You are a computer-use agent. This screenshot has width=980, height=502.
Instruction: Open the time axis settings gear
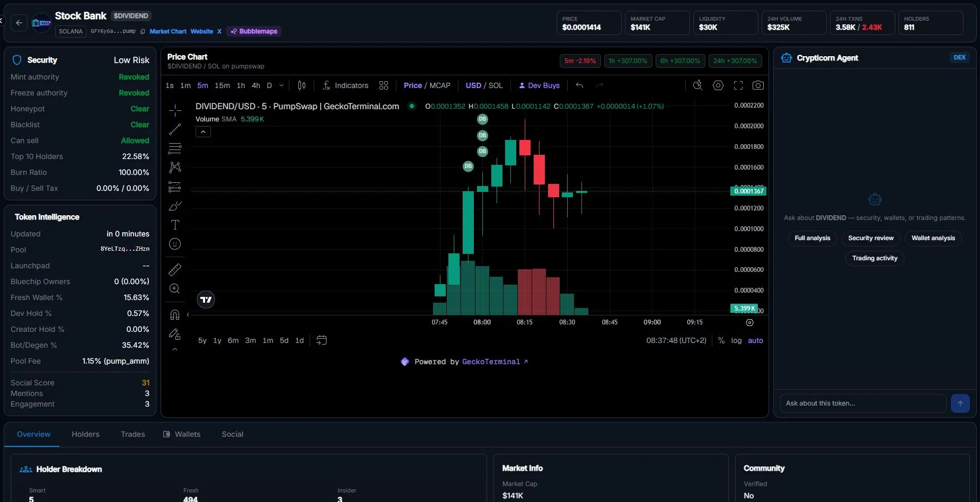pyautogui.click(x=749, y=322)
